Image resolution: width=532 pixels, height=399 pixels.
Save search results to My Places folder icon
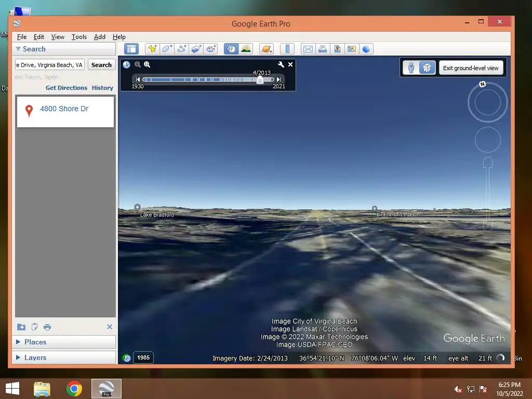[21, 327]
